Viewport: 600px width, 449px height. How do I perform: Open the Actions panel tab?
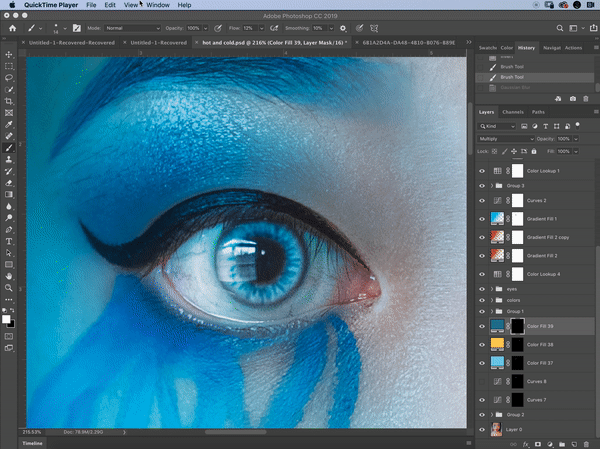tap(573, 48)
